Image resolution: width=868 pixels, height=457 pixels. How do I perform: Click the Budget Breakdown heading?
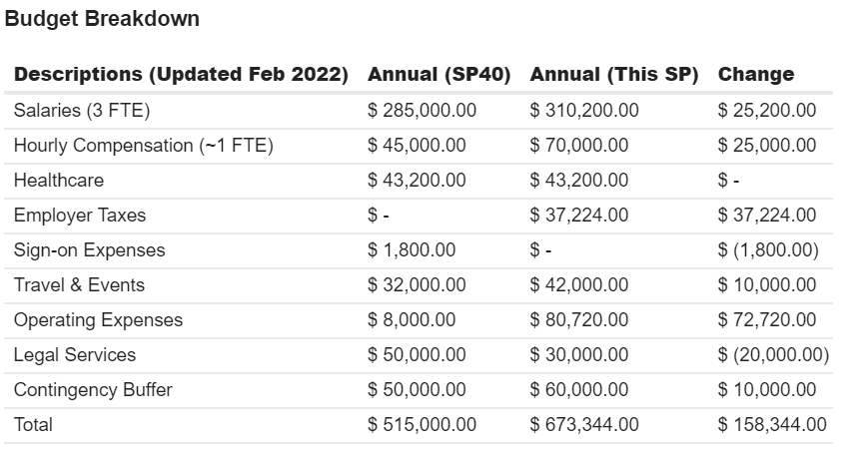pos(102,19)
